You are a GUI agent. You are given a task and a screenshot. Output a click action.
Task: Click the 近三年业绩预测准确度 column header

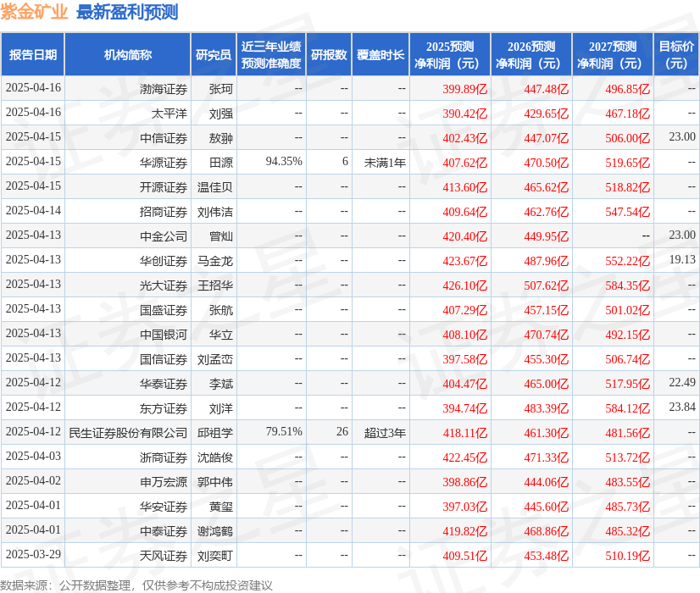[x=270, y=55]
